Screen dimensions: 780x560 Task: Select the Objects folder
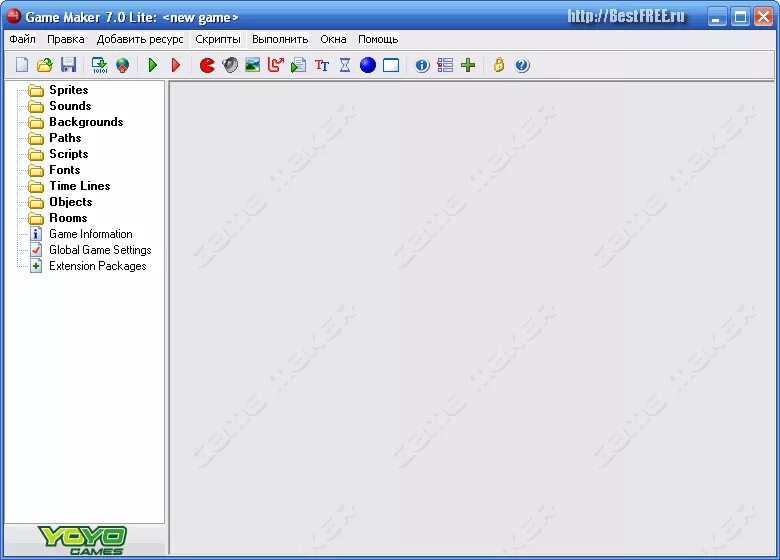(71, 201)
